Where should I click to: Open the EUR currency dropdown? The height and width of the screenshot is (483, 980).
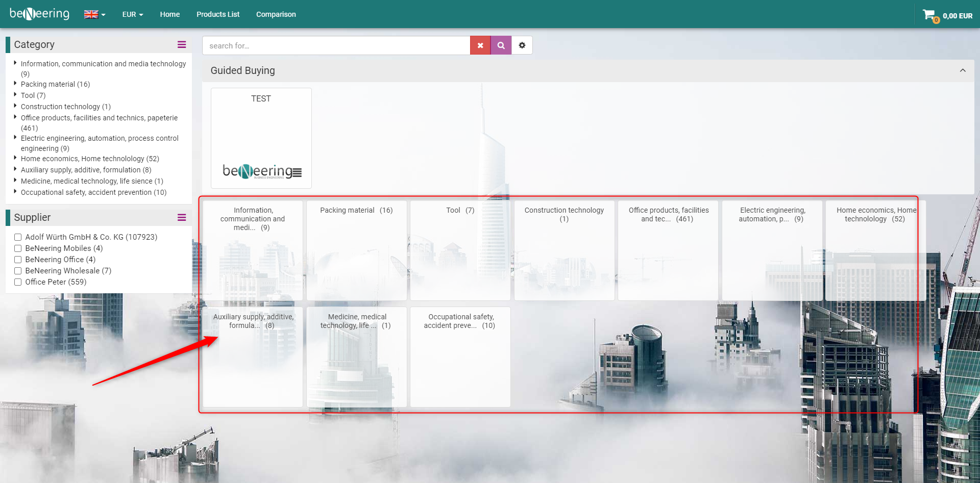click(132, 14)
